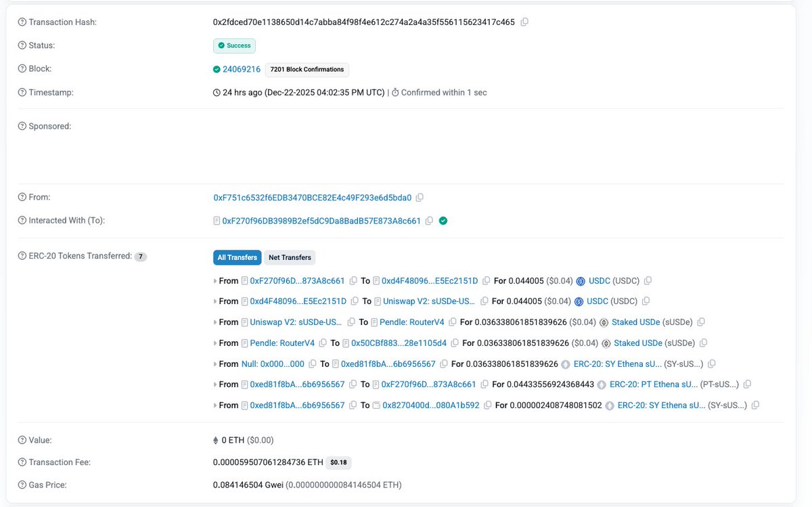Click the clock icon beside 24 hrs ago
Viewport: 812px width, 507px height.
217,92
